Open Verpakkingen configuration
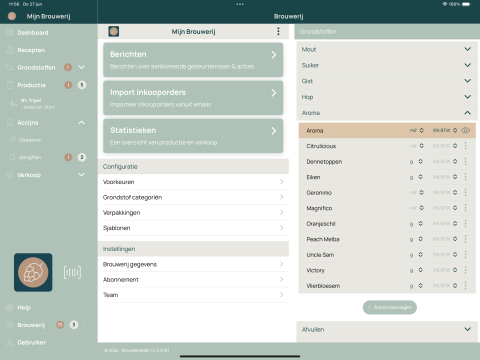Viewport: 480px width, 360px height. (x=193, y=212)
